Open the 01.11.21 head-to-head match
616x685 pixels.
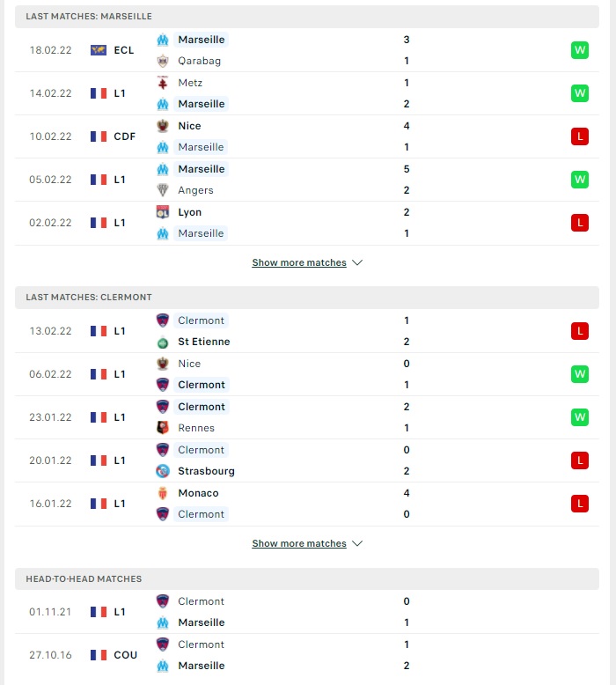pyautogui.click(x=307, y=612)
